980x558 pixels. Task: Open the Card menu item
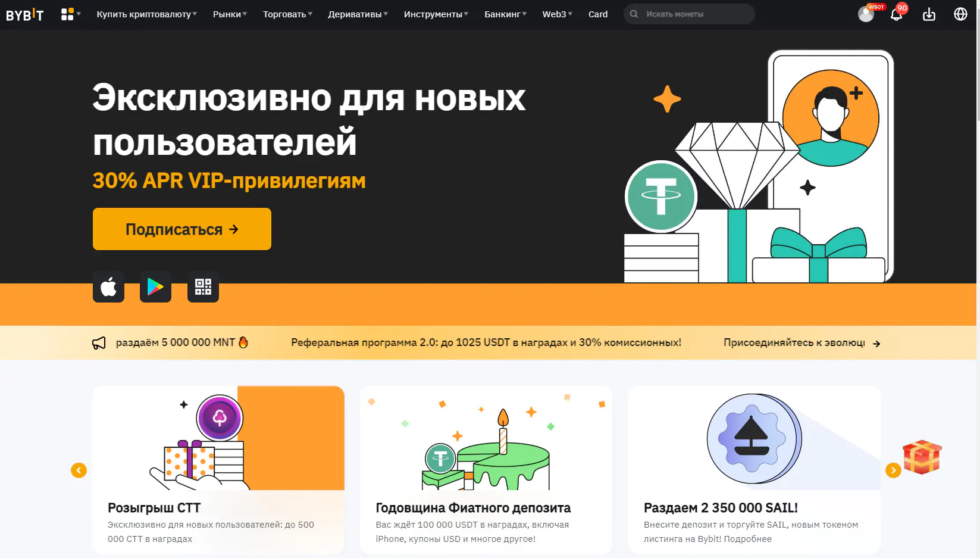point(598,14)
